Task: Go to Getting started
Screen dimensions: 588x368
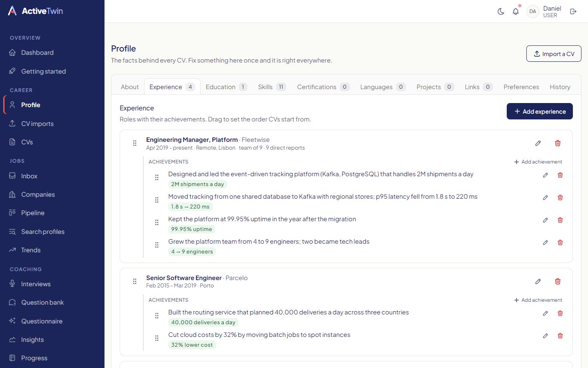Action: 52,71
